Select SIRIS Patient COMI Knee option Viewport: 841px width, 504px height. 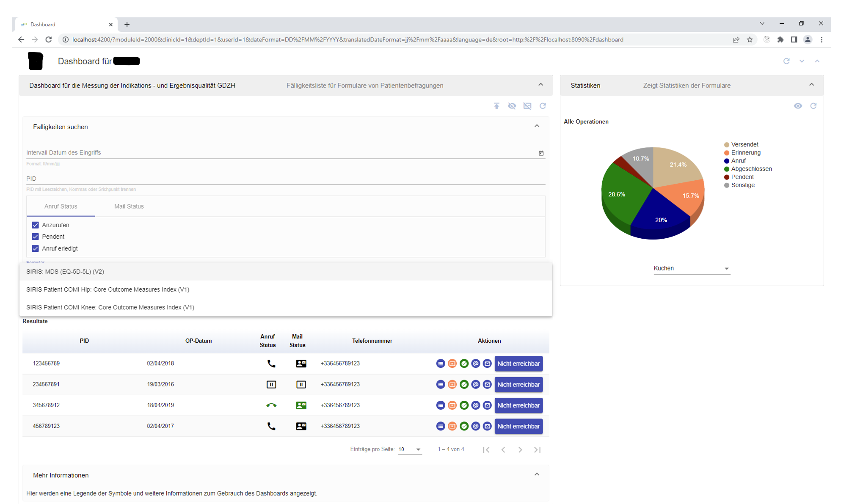286,307
